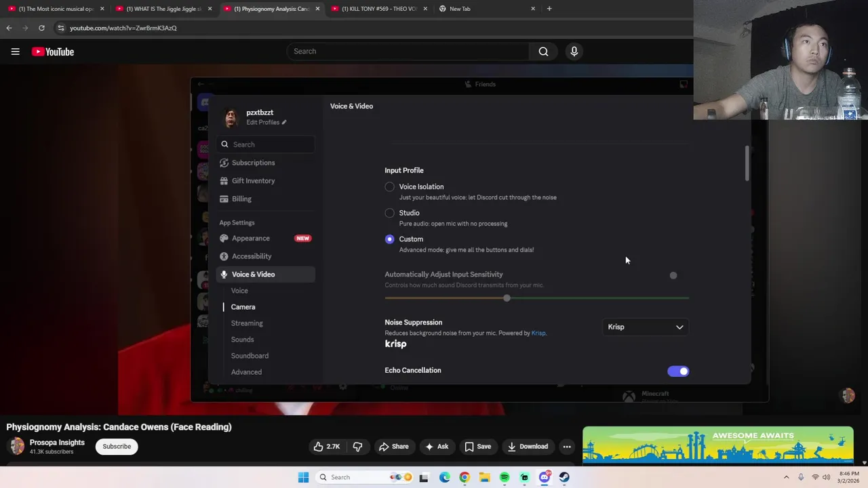Like the video with thumbs up
868x488 pixels.
pyautogui.click(x=326, y=447)
